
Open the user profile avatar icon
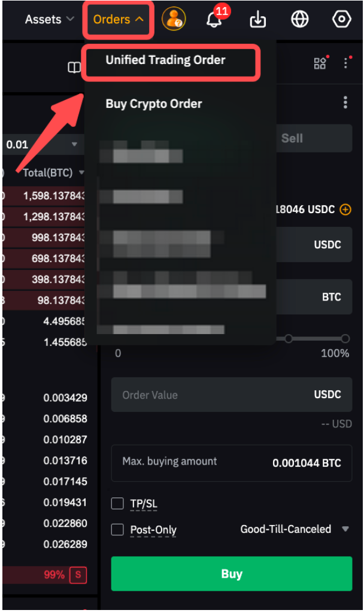(174, 19)
